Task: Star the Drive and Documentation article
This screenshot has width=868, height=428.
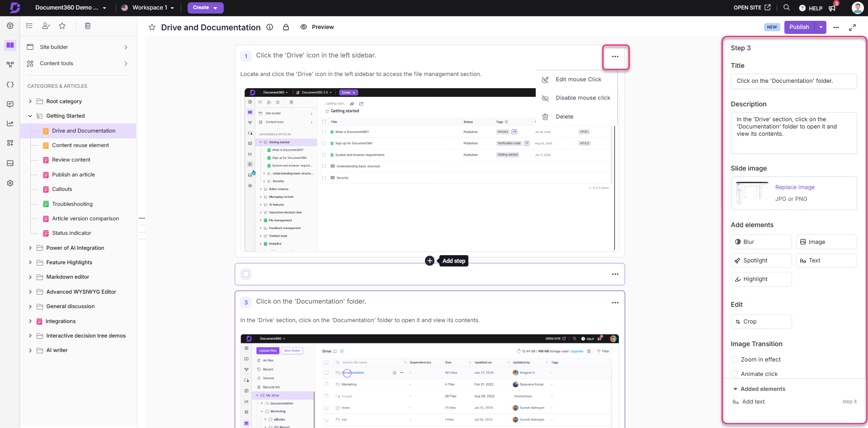Action: click(x=152, y=28)
